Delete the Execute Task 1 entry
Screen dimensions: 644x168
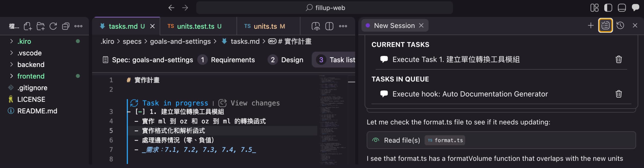[619, 59]
